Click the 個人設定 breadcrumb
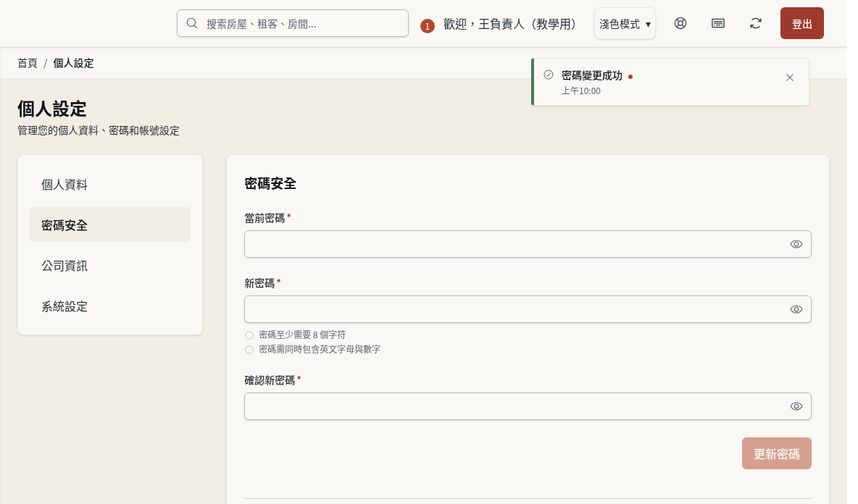Viewport: 858px width, 504px height. pos(73,64)
